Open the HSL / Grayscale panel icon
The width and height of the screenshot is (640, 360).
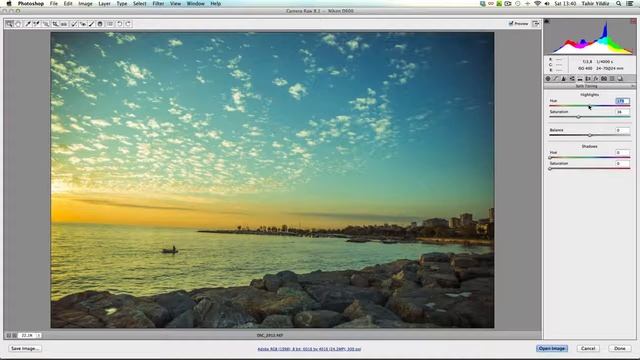coord(572,78)
